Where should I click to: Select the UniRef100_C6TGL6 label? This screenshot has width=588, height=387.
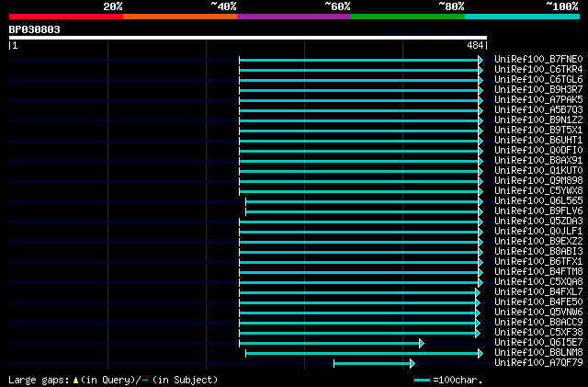tap(538, 80)
